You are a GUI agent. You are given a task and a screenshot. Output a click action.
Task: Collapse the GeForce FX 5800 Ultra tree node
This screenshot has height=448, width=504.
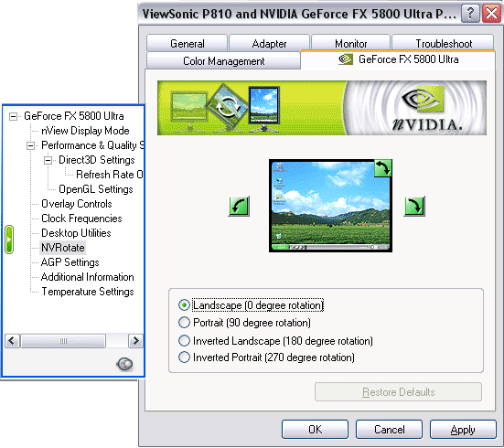tap(13, 116)
